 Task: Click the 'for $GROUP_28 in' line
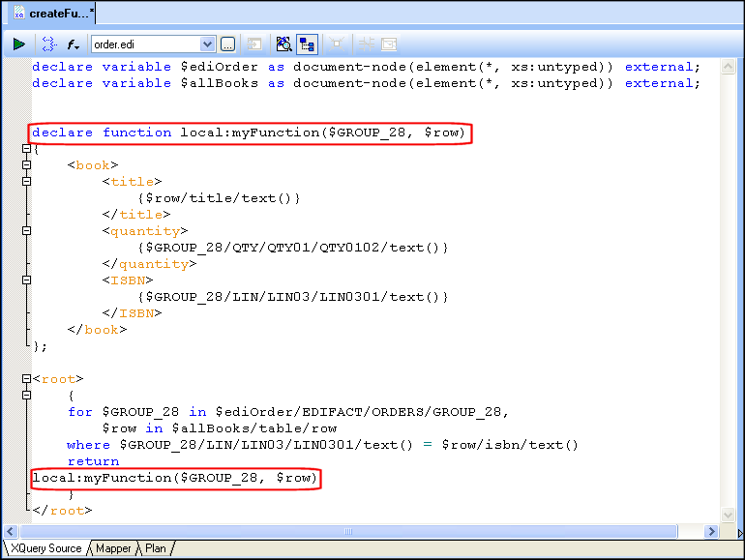(288, 412)
